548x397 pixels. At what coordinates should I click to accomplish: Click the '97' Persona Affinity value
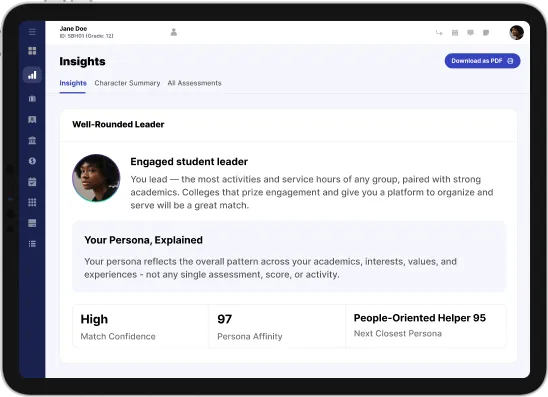(224, 319)
